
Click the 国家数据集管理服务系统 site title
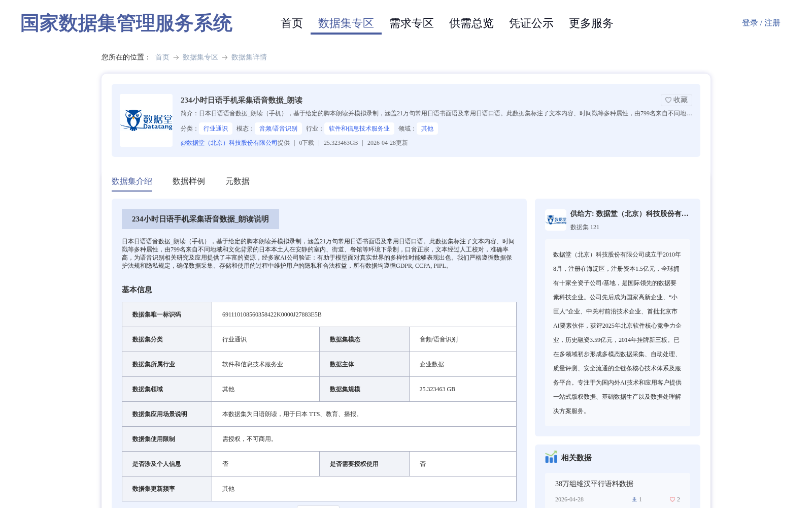click(126, 23)
